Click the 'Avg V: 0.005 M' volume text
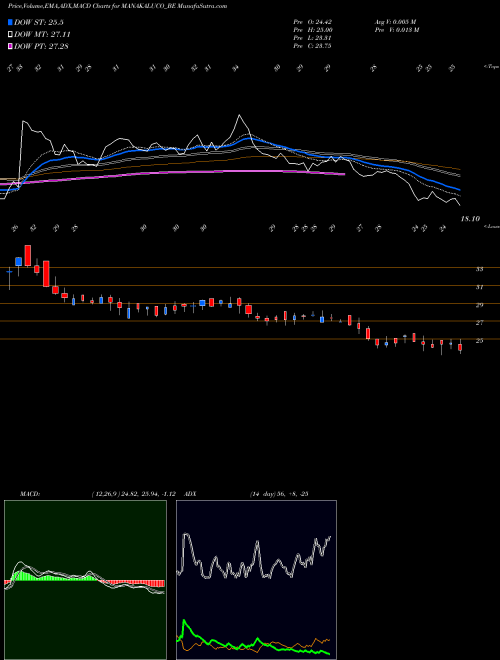This screenshot has height=660, width=500. click(395, 22)
